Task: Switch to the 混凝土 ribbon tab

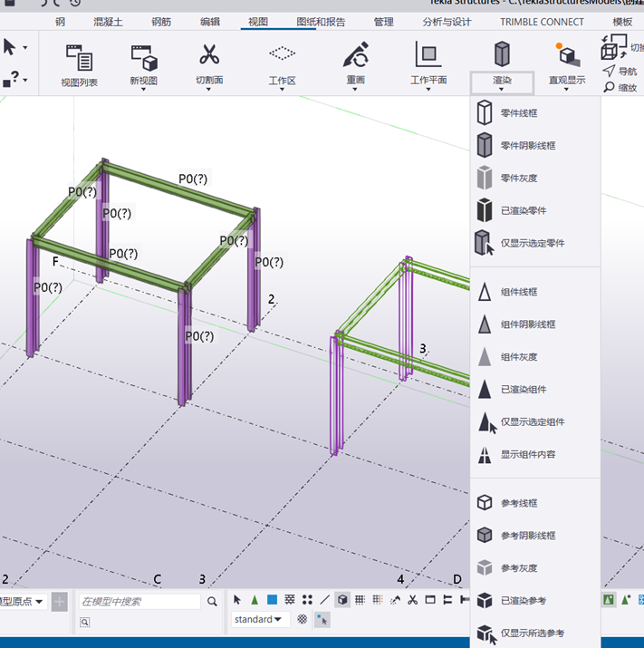Action: (108, 22)
